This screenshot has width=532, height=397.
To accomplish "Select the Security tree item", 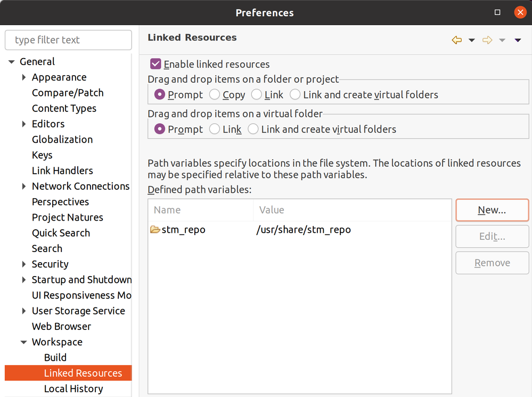I will click(50, 264).
